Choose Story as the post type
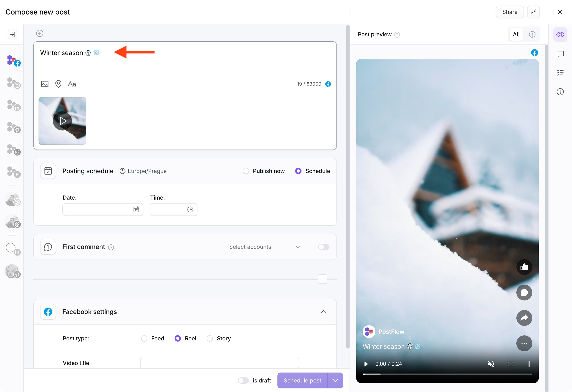Image resolution: width=572 pixels, height=392 pixels. click(x=210, y=339)
